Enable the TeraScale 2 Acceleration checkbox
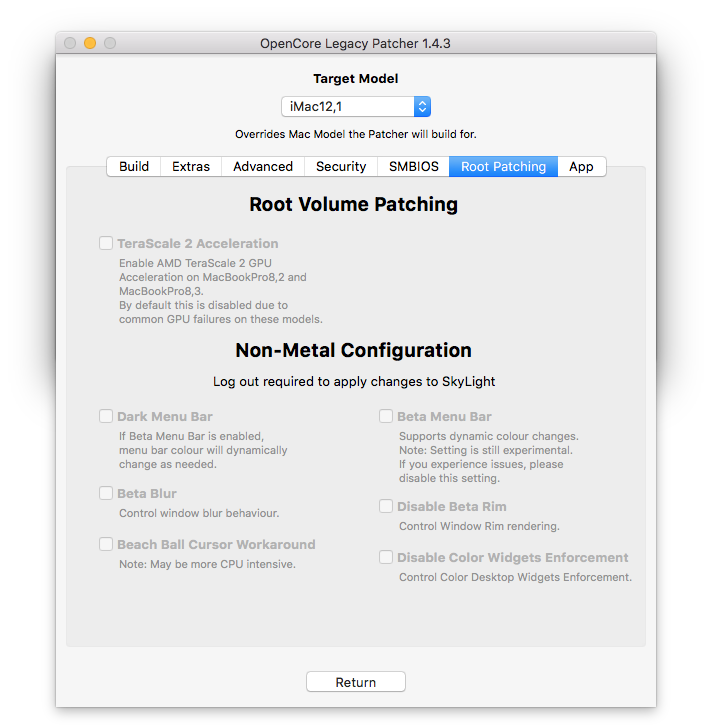Screen dimensions: 712x728 tap(106, 243)
